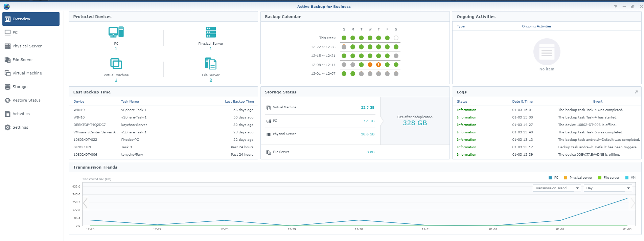Select log entry at 01-03 14:27
This screenshot has width=644, height=241.
click(547, 125)
